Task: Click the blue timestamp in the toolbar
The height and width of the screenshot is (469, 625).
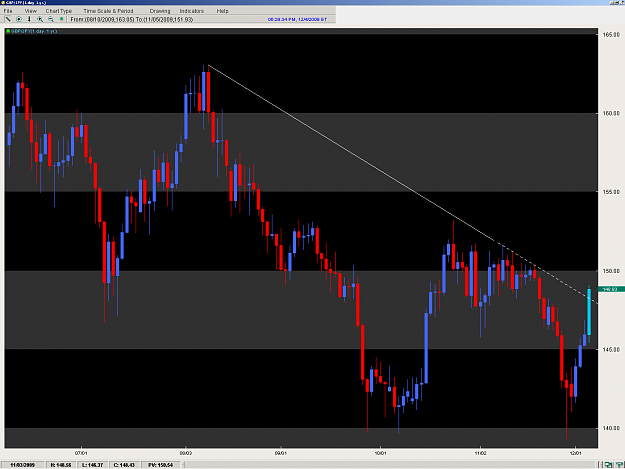Action: tap(297, 19)
